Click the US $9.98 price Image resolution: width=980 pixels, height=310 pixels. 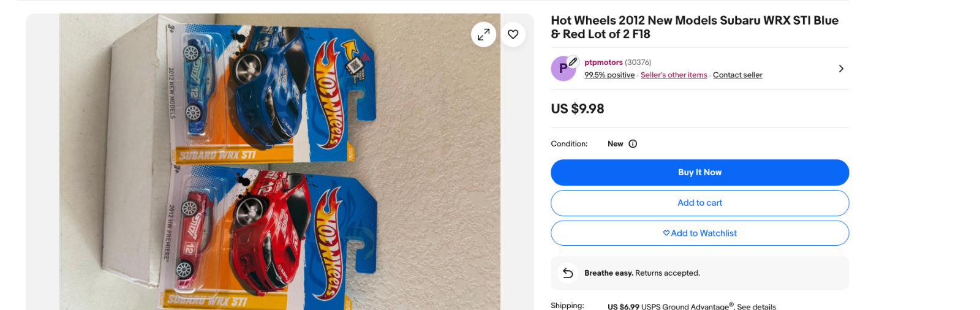(x=578, y=109)
